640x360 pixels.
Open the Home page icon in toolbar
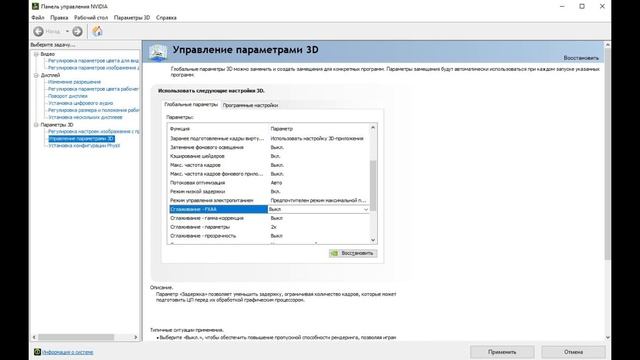(97, 31)
